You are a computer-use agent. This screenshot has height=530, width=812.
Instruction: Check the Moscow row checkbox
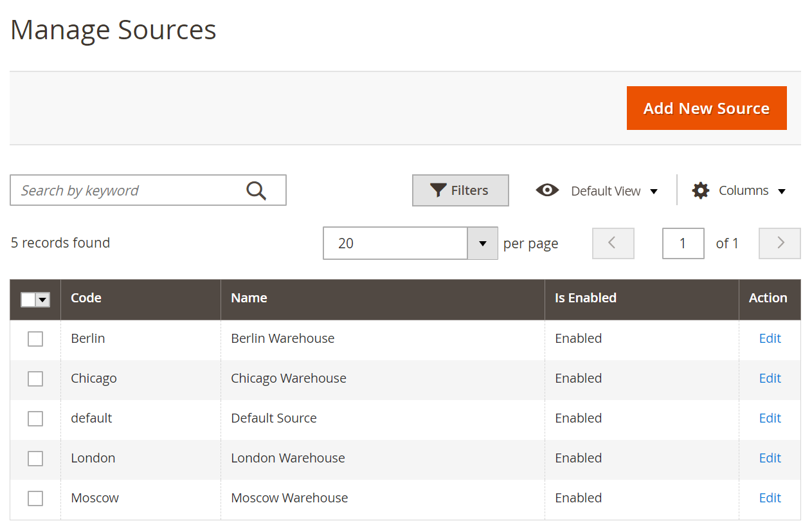pyautogui.click(x=35, y=498)
